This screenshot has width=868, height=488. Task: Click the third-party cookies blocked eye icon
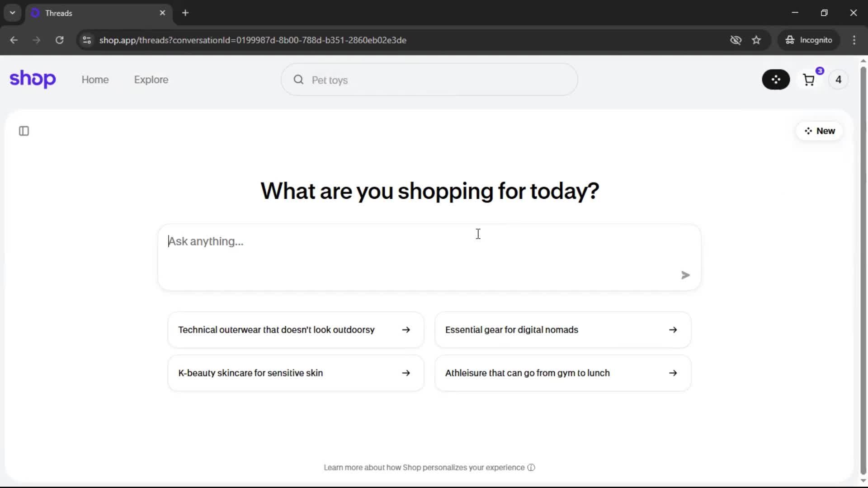coord(736,40)
